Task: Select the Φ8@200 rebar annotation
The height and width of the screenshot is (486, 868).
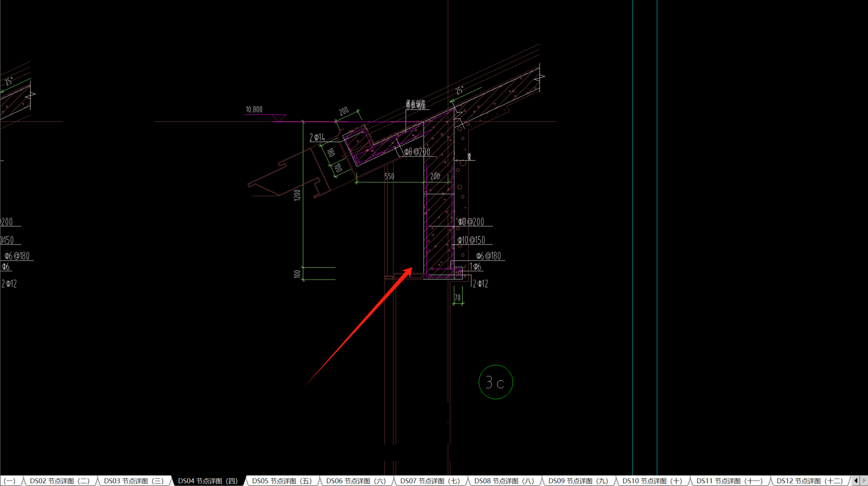Action: 471,222
